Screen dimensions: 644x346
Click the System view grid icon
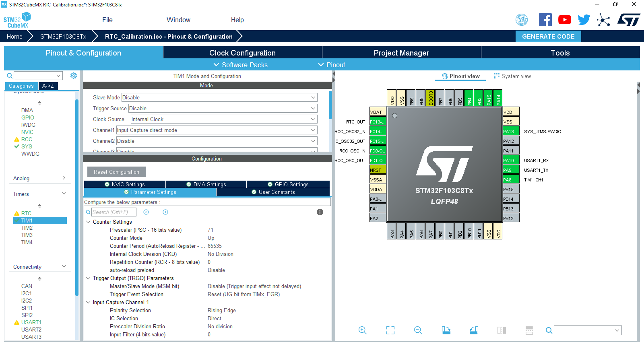(x=497, y=76)
